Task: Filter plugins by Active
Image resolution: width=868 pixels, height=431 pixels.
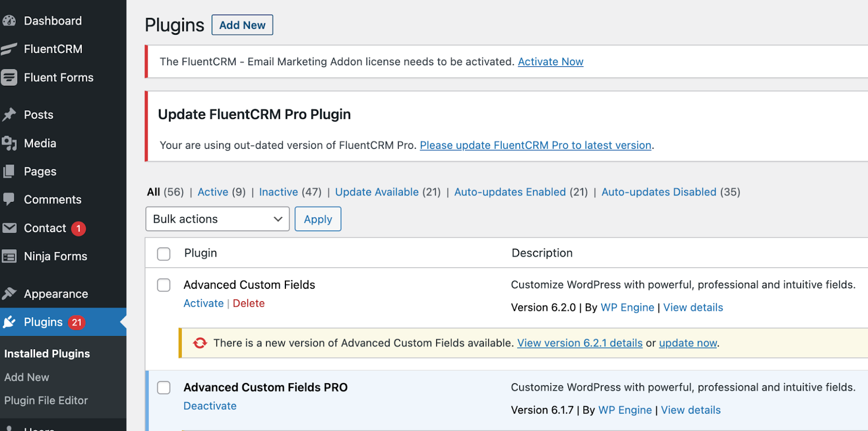Action: coord(213,192)
